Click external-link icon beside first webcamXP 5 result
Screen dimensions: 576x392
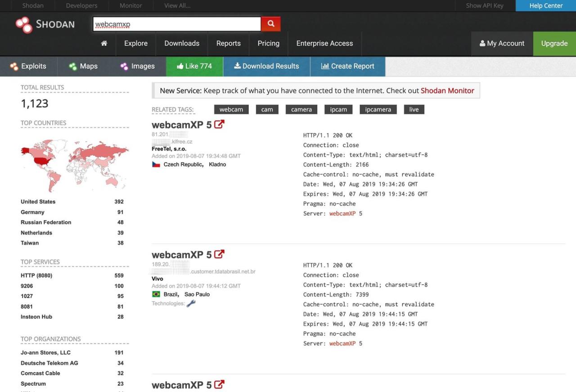pos(219,124)
